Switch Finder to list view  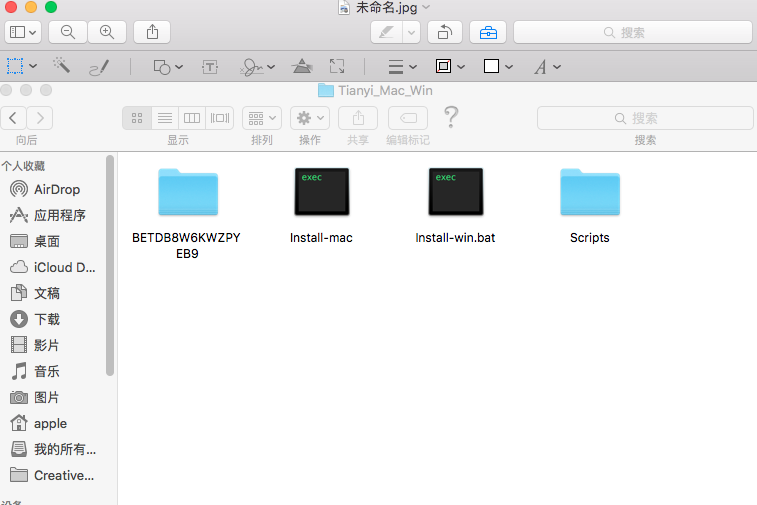point(165,118)
